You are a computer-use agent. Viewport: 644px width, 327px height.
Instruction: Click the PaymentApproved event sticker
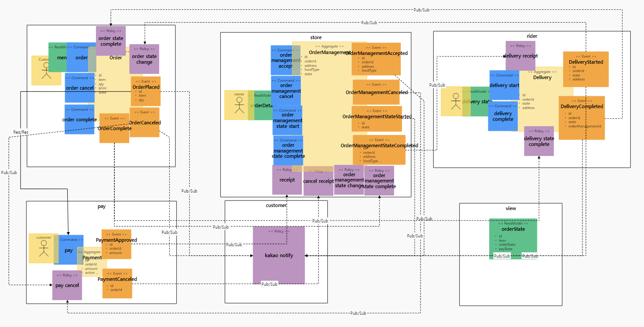[117, 244]
